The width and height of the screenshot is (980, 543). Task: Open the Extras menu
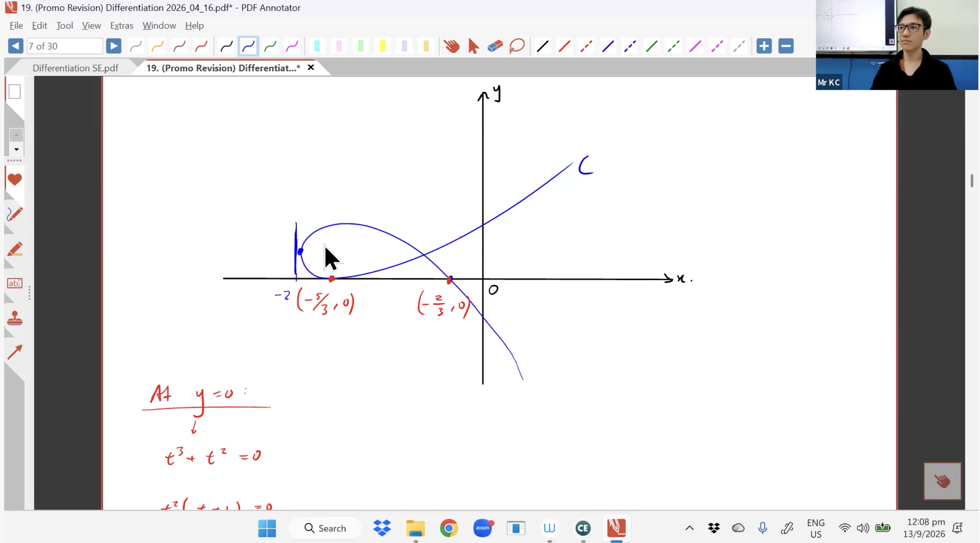(122, 25)
